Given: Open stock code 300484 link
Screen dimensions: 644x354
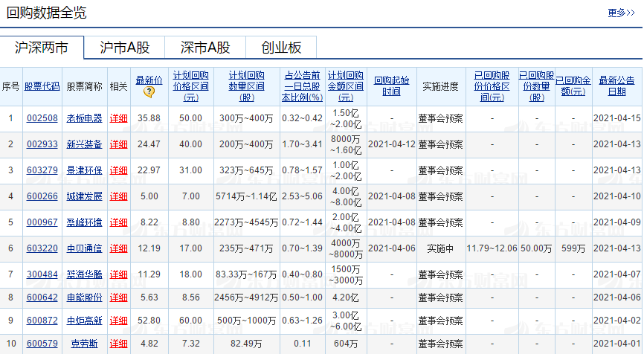Looking at the screenshot, I should (42, 274).
